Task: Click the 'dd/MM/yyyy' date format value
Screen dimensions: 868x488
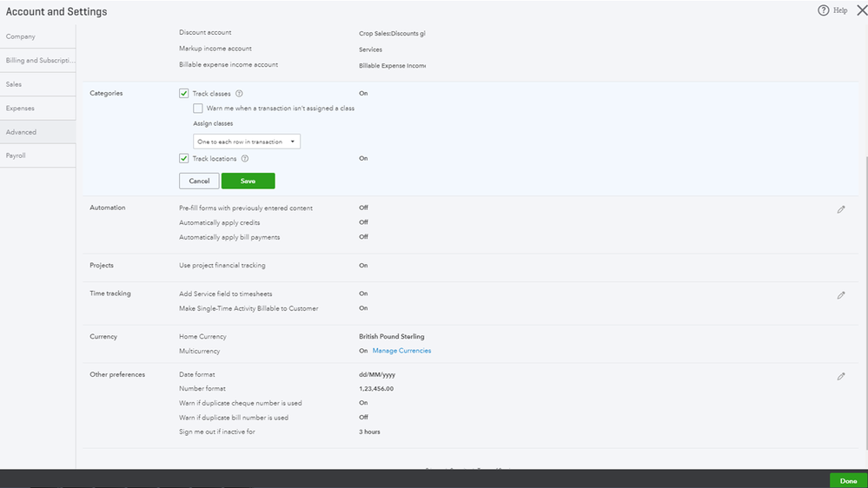Action: point(377,374)
